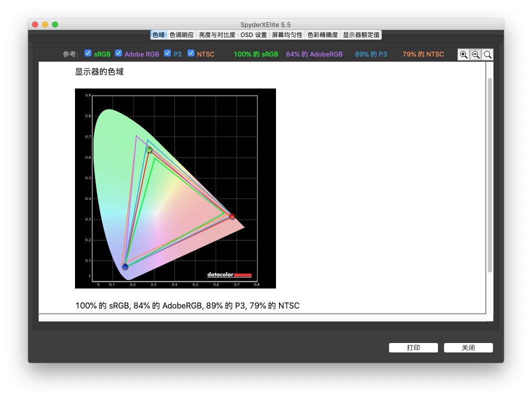Open the 屏幕均匀性 tab
Image resolution: width=532 pixels, height=400 pixels.
(287, 35)
